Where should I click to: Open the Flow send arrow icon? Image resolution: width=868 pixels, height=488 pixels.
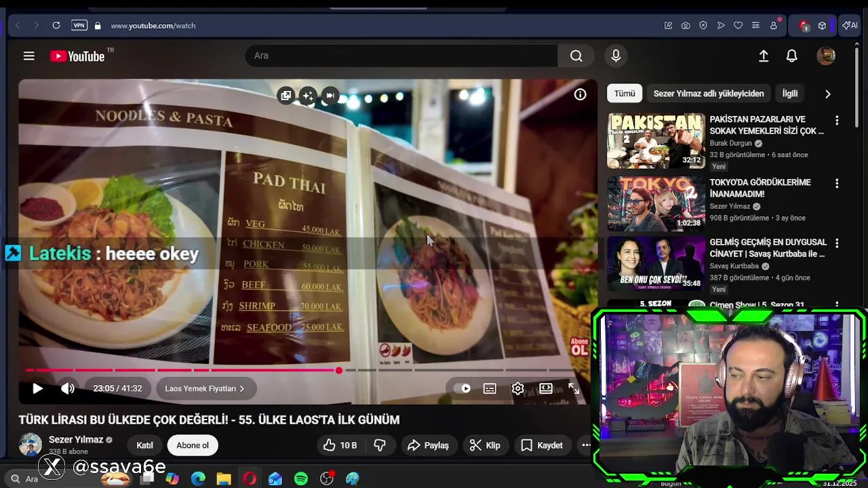pyautogui.click(x=721, y=26)
